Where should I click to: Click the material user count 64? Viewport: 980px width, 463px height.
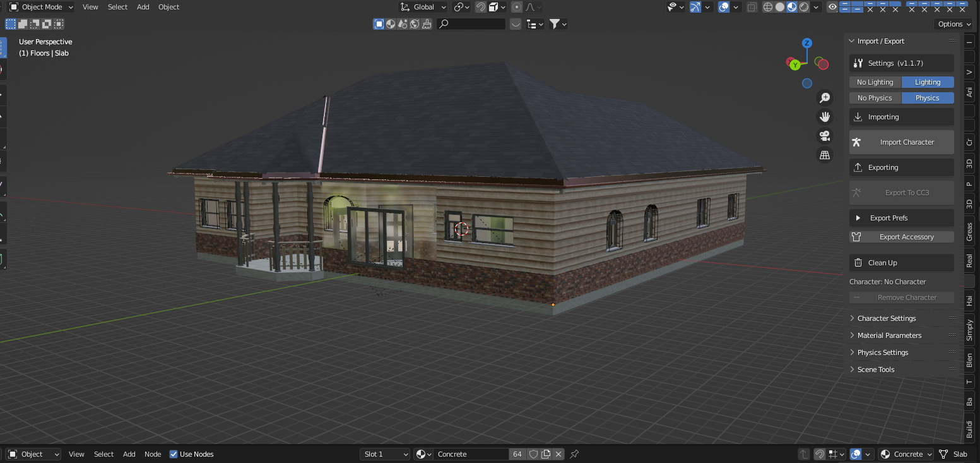tap(517, 454)
